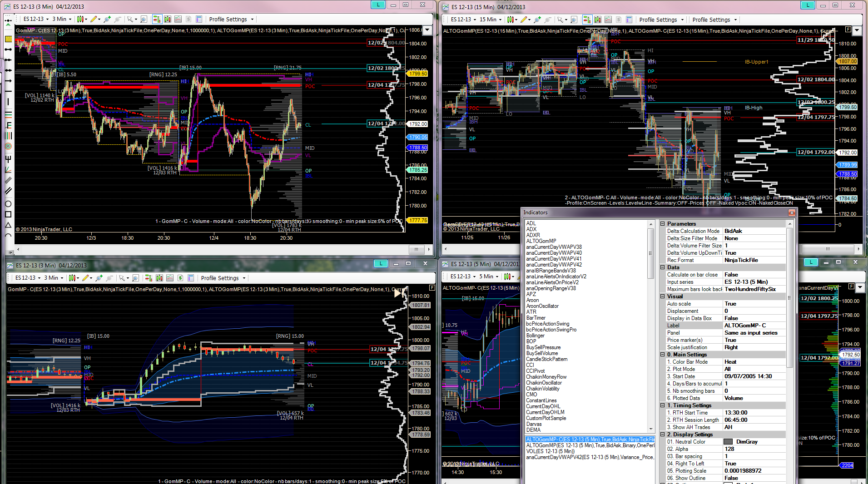Select the ellipse drawing tool
The width and height of the screenshot is (868, 484).
[x=8, y=204]
